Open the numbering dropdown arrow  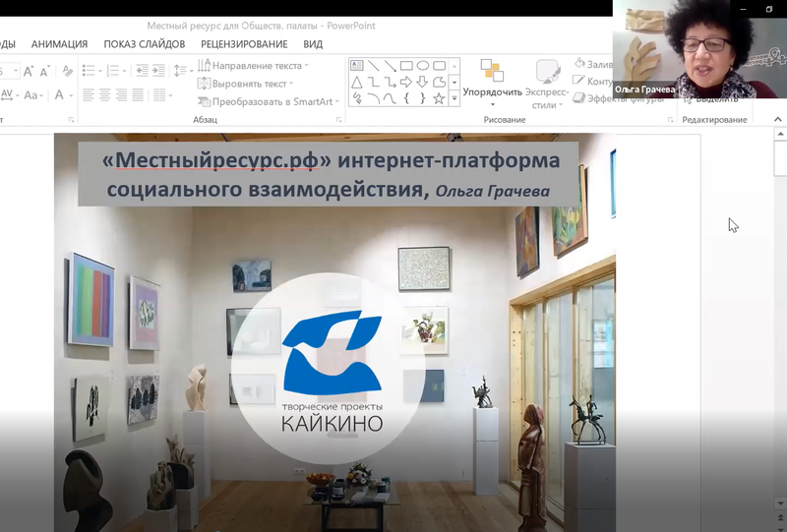[x=125, y=71]
